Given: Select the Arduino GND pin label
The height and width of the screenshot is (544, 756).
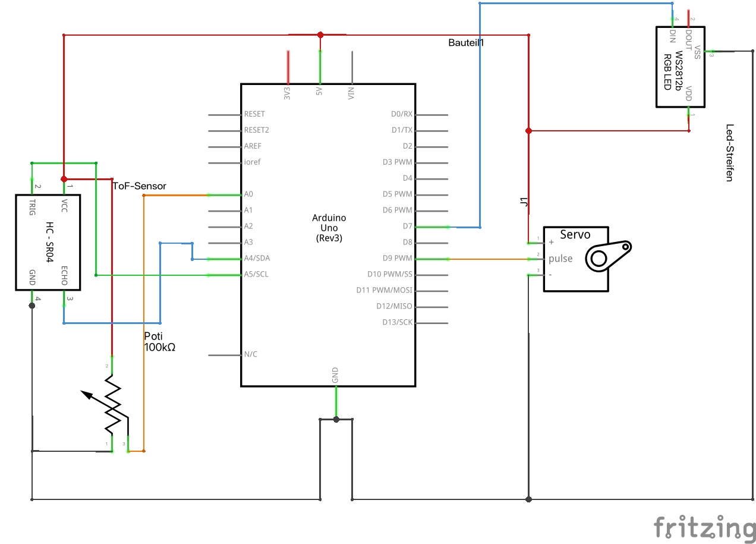Looking at the screenshot, I should tap(336, 375).
